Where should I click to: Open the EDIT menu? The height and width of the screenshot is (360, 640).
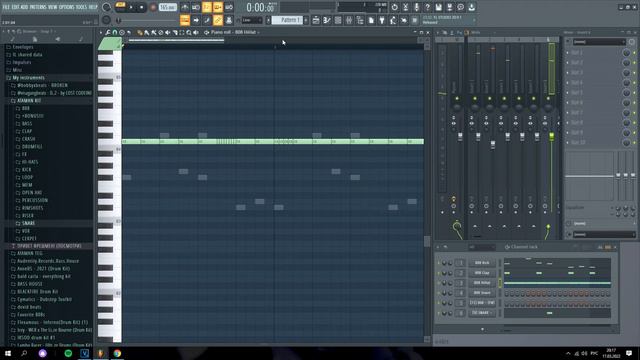click(16, 7)
